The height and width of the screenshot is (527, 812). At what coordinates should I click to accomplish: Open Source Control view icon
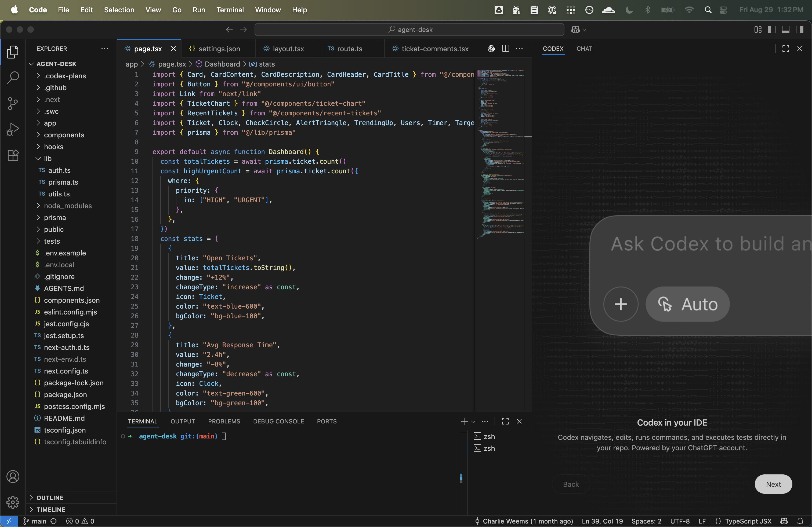point(13,103)
